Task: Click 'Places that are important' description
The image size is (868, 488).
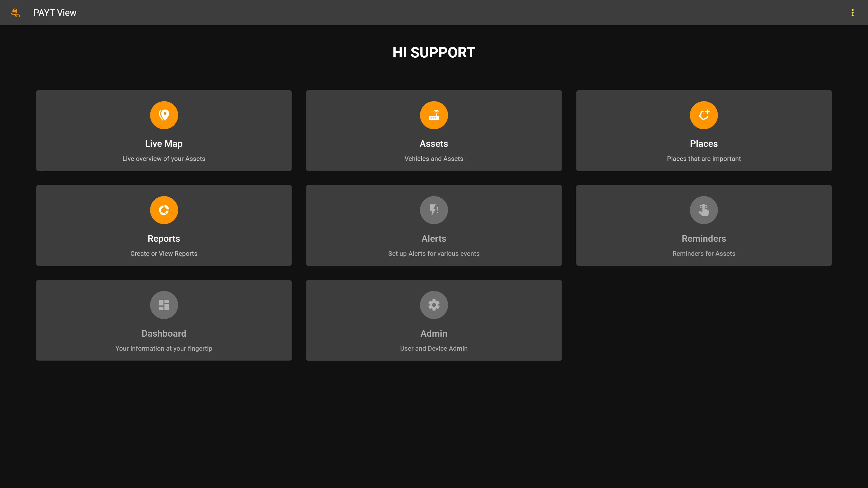Action: click(x=704, y=159)
